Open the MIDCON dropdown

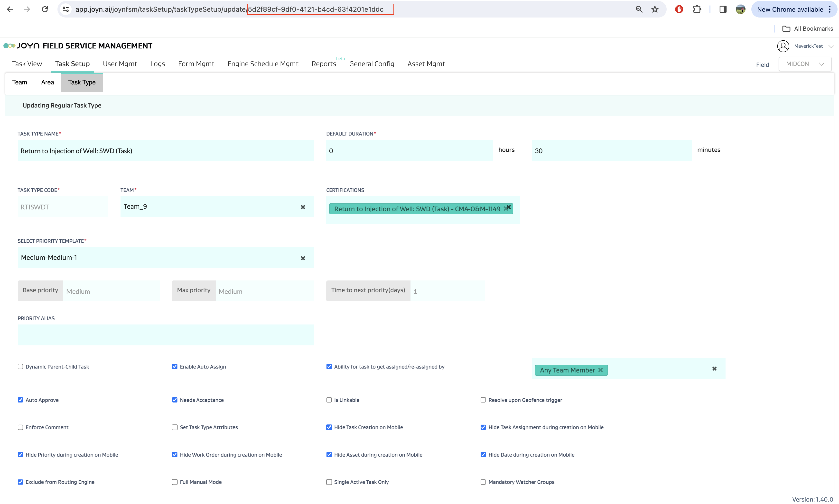pyautogui.click(x=804, y=63)
